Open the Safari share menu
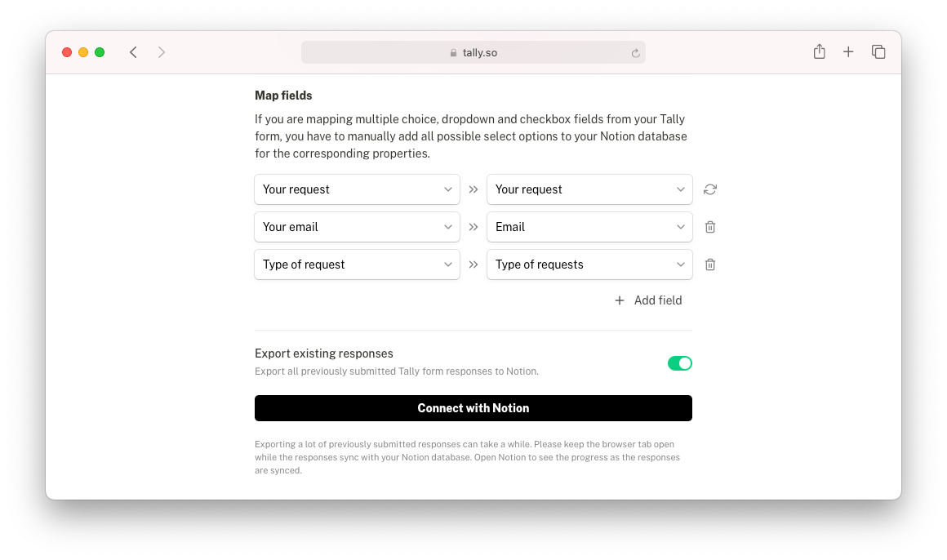 tap(819, 52)
